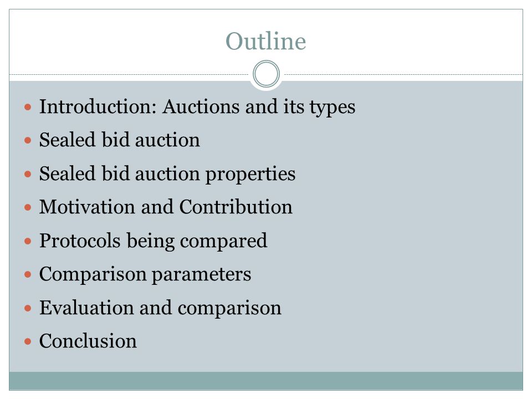Click 'Comparison parameters' bullet text

(x=145, y=274)
